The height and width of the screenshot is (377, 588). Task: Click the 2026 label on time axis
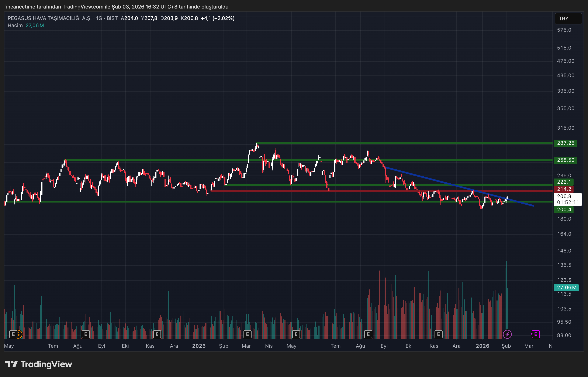pyautogui.click(x=482, y=346)
